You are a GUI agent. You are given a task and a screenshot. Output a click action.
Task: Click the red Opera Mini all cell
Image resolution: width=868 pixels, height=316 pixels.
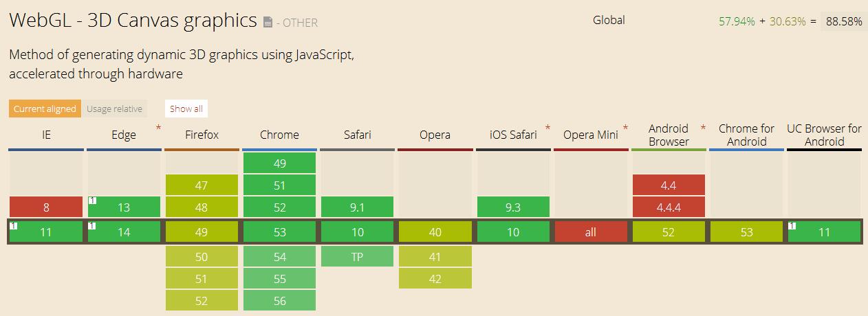591,232
